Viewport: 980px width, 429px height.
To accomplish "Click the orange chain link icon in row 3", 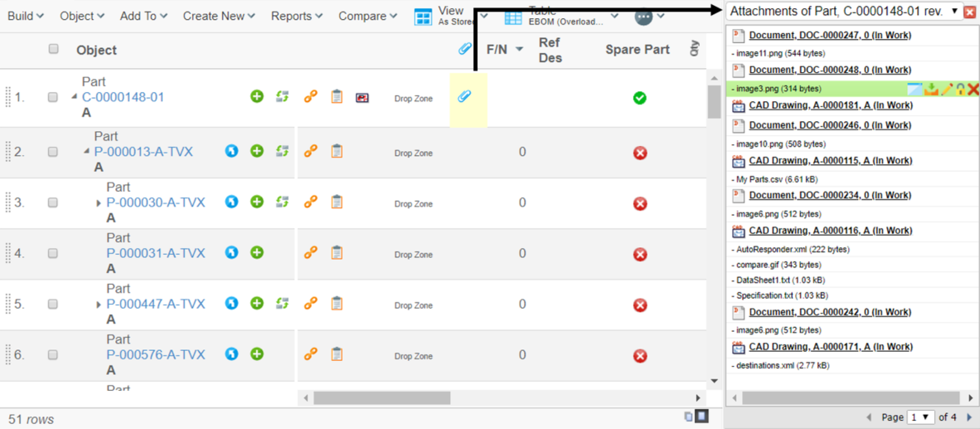I will click(311, 202).
